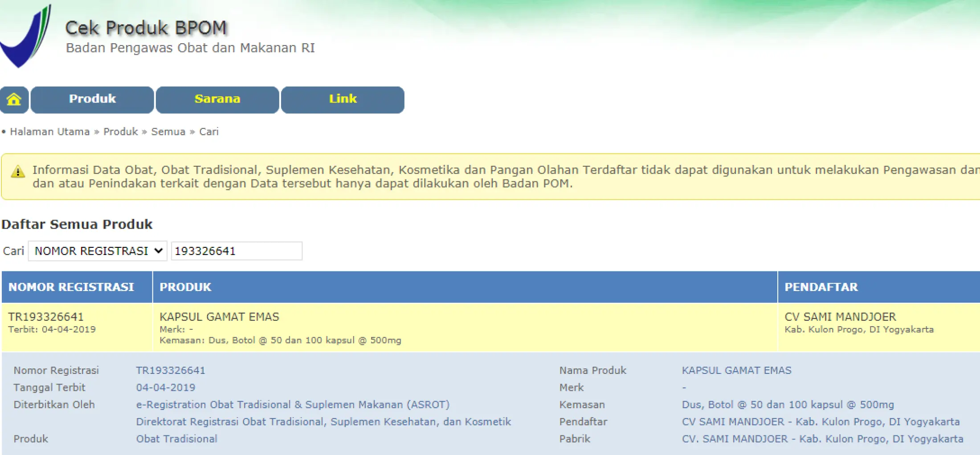Viewport: 980px width, 455px height.
Task: Go to Halaman Utama breadcrumb link
Action: (49, 132)
